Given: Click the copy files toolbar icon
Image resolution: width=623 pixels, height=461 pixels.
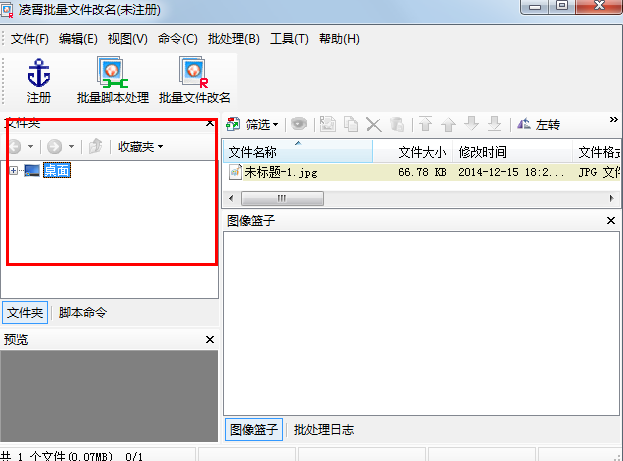Looking at the screenshot, I should point(351,124).
